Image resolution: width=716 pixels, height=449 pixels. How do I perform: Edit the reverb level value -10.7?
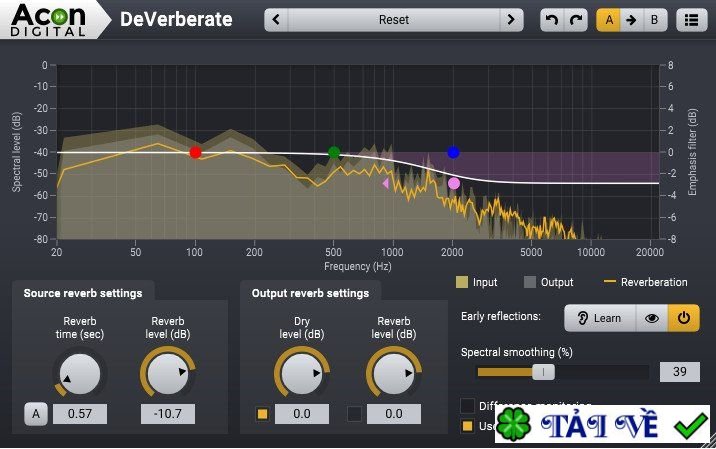(x=168, y=414)
